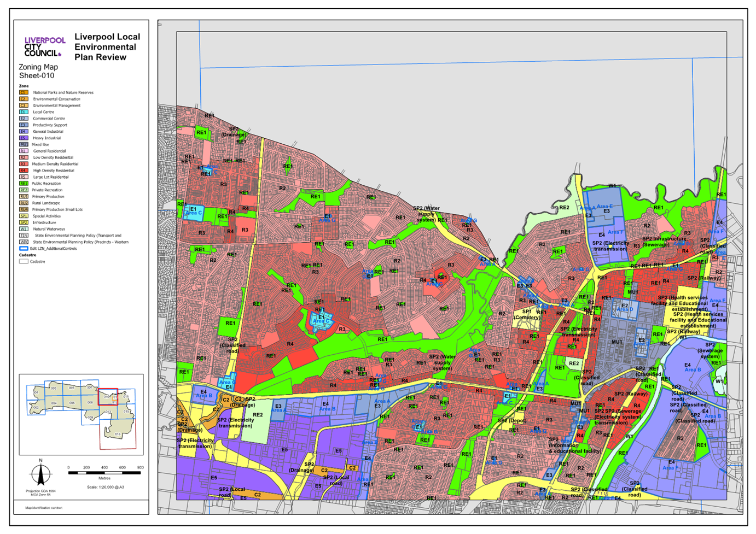Click the E1 Local Centre legend swatch

24,112
